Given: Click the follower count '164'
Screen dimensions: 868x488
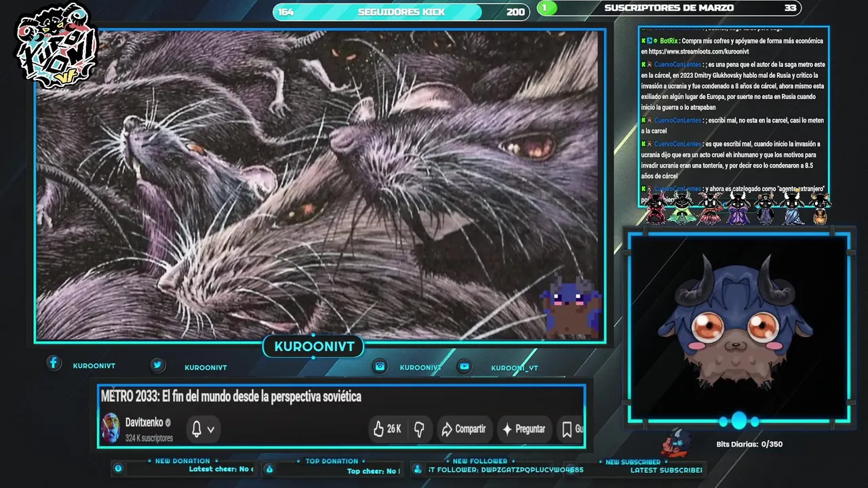Looking at the screenshot, I should click(286, 12).
